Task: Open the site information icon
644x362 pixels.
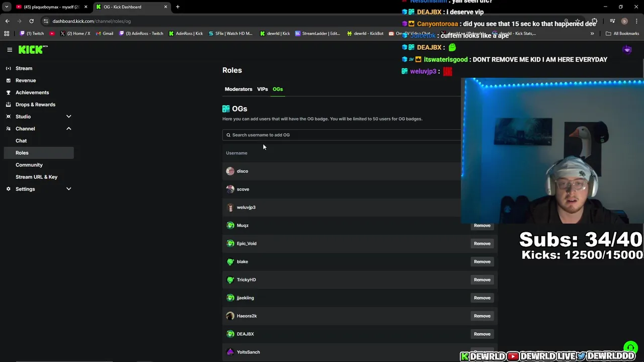Action: (x=46, y=21)
